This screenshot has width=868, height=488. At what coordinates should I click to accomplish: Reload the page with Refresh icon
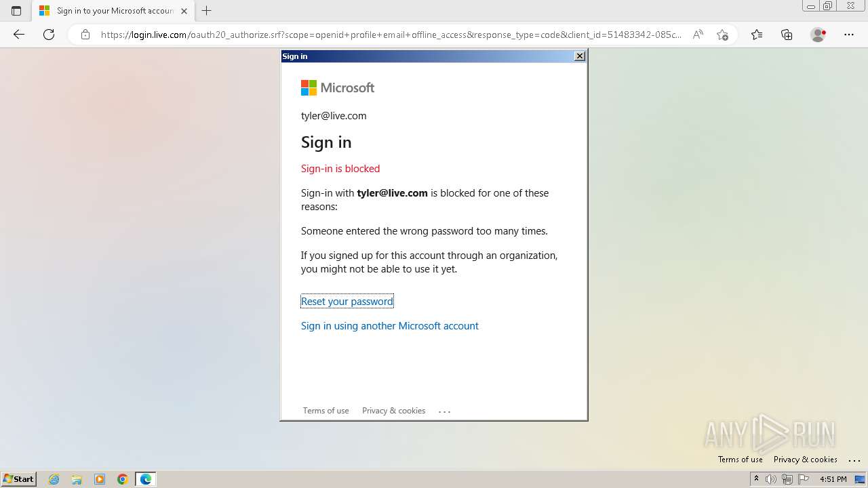tap(49, 35)
